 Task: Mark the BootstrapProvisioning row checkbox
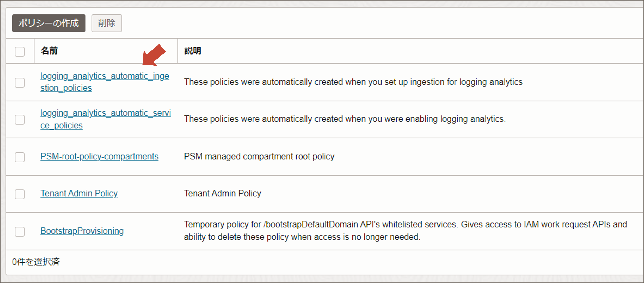(x=19, y=232)
